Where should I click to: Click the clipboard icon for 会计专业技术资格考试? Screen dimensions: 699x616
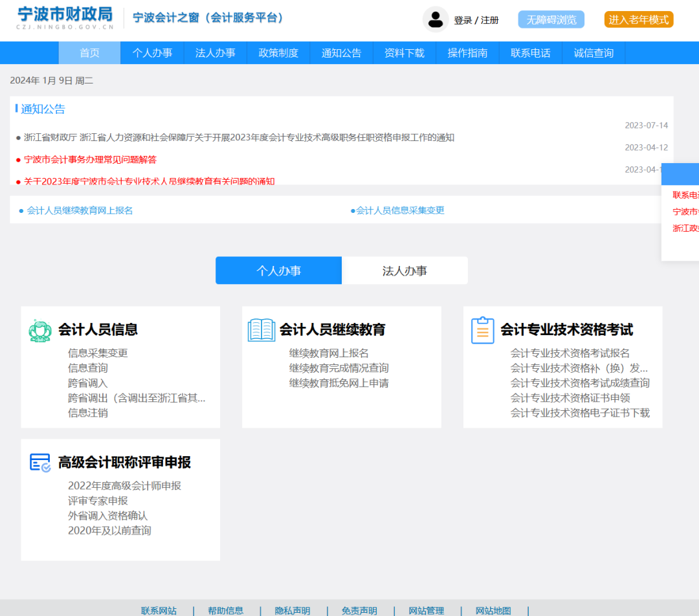pyautogui.click(x=483, y=329)
